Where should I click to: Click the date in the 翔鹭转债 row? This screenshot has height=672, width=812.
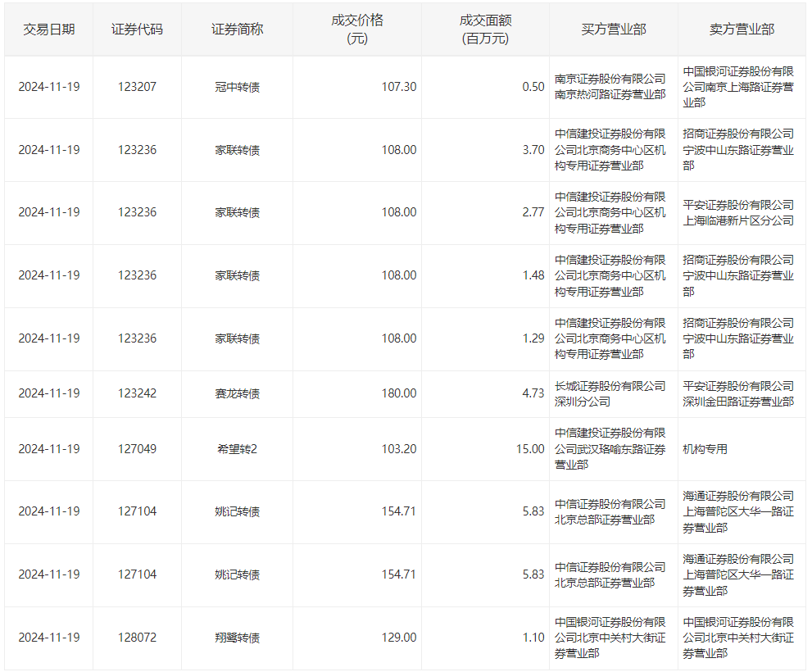tap(49, 638)
